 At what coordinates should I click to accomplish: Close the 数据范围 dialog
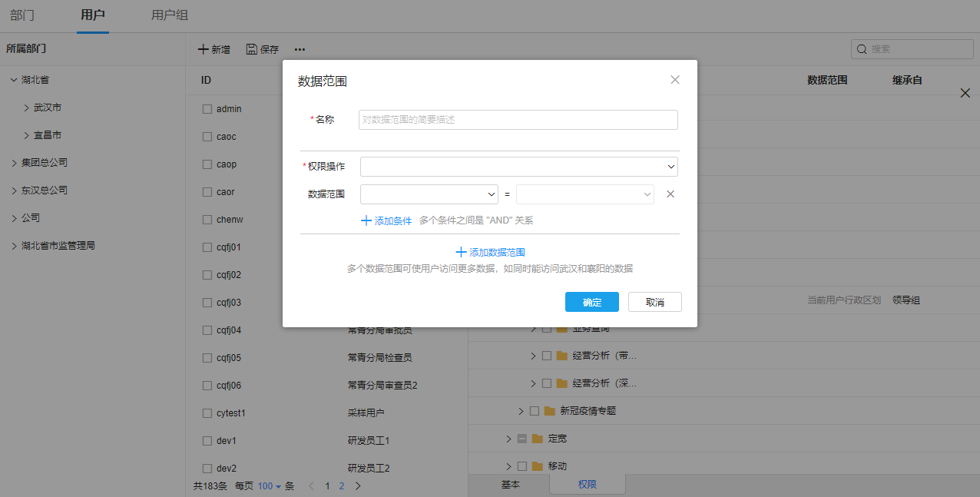coord(675,80)
